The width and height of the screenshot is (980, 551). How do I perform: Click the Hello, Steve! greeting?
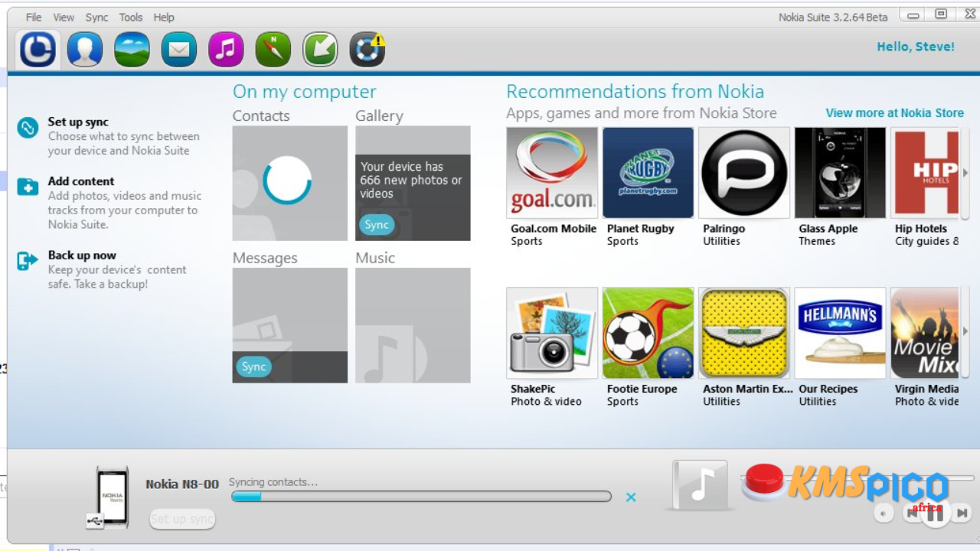point(916,47)
